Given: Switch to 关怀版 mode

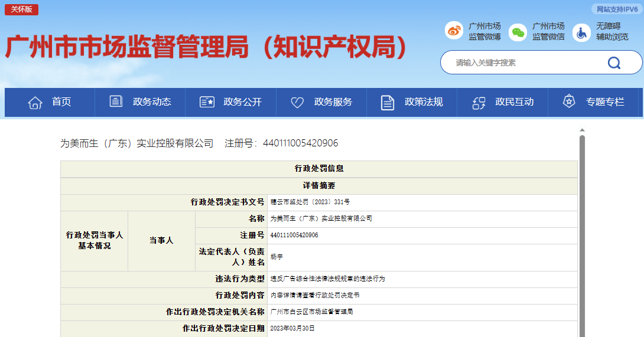Looking at the screenshot, I should pyautogui.click(x=21, y=9).
